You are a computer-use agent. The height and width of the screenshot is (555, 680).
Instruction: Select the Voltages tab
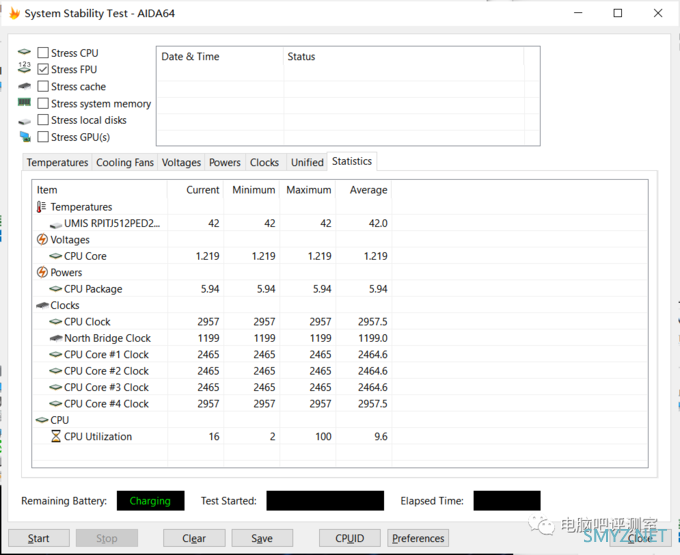[181, 163]
